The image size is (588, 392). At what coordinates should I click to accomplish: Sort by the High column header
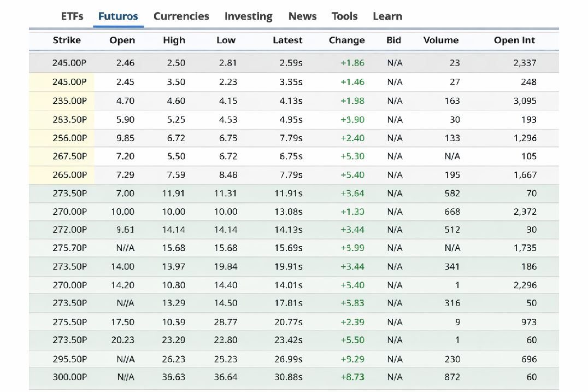pos(174,40)
